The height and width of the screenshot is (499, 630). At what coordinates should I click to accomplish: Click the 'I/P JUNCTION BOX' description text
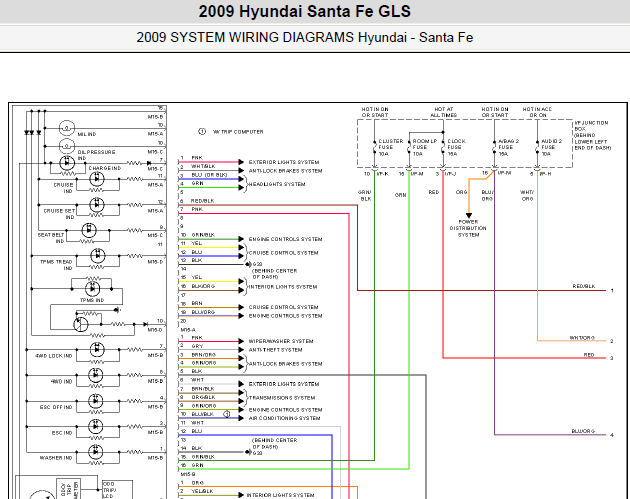pos(593,135)
